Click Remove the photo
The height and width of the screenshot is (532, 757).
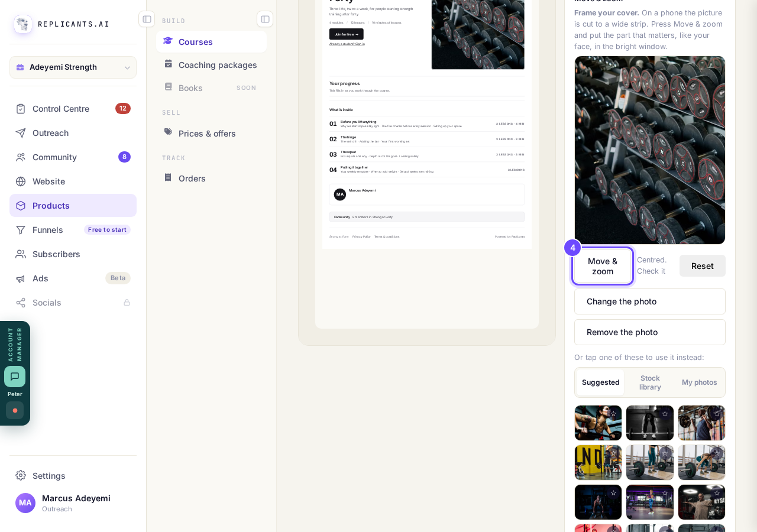(x=650, y=332)
